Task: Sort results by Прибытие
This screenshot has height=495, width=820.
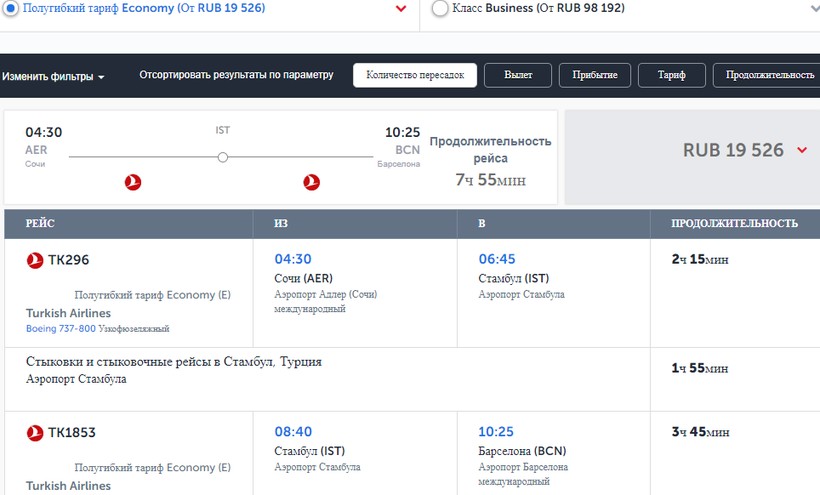Action: pyautogui.click(x=595, y=76)
